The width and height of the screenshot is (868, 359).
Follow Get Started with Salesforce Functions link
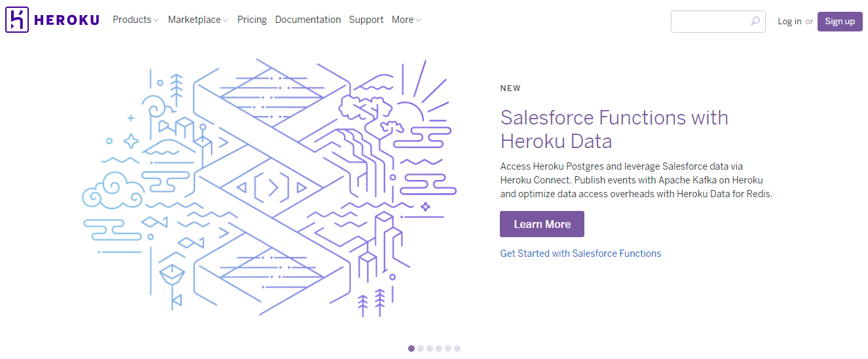tap(580, 254)
